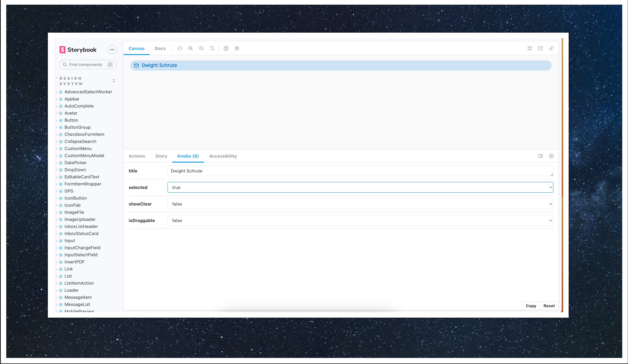Open the Storybook ellipsis menu
This screenshot has width=628, height=364.
tap(112, 50)
